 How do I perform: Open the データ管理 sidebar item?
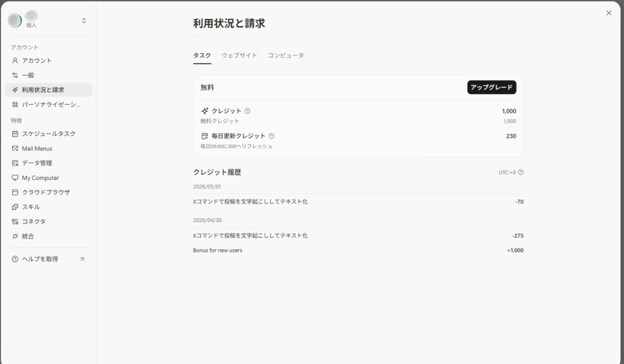(49, 163)
